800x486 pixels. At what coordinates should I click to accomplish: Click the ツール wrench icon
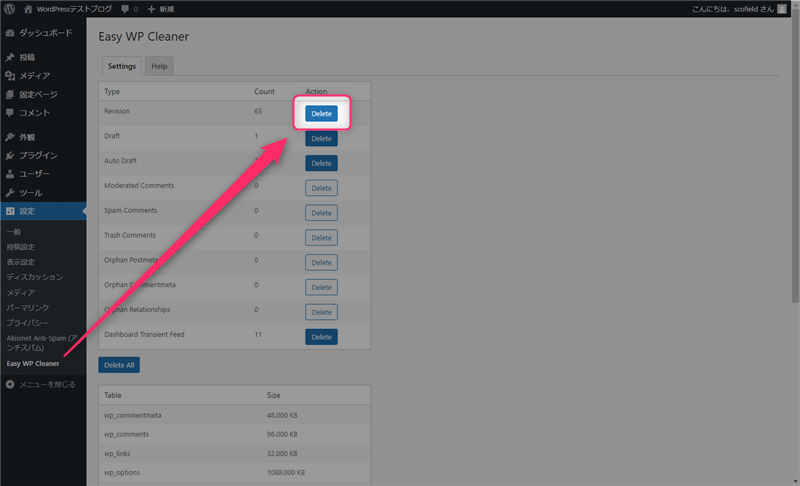tap(10, 193)
